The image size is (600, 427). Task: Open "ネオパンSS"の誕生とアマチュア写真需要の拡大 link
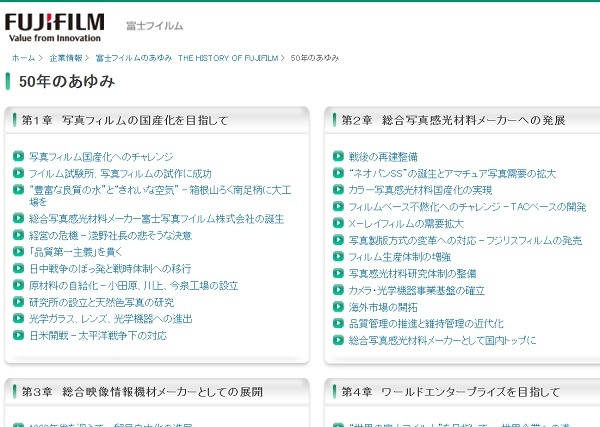[x=452, y=173]
